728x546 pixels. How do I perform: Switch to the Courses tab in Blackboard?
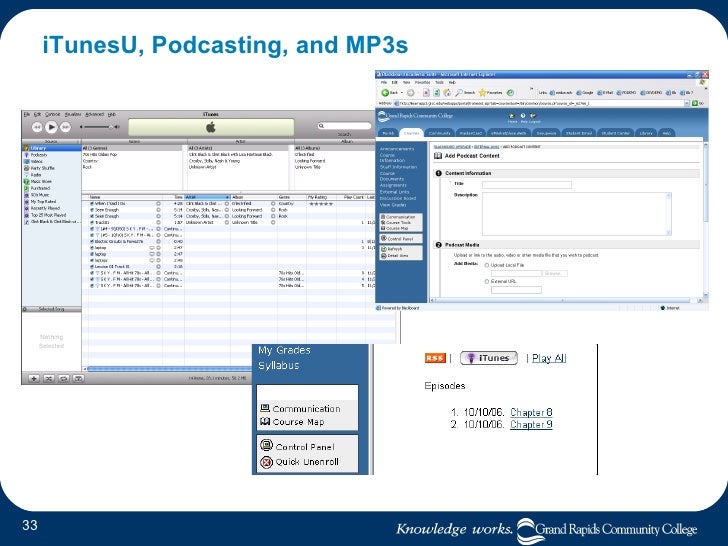pyautogui.click(x=411, y=133)
